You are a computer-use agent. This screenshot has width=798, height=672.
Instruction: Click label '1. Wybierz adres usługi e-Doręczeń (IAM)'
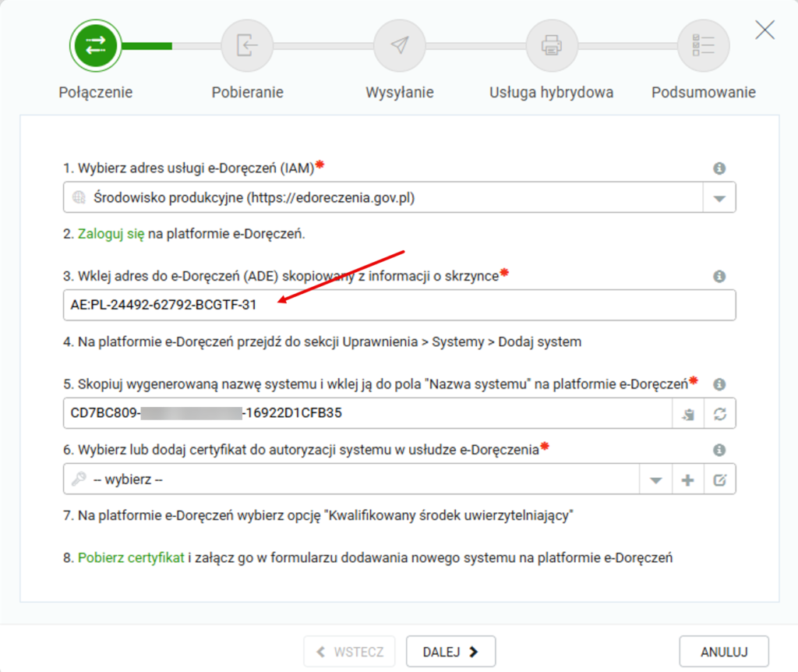(189, 168)
